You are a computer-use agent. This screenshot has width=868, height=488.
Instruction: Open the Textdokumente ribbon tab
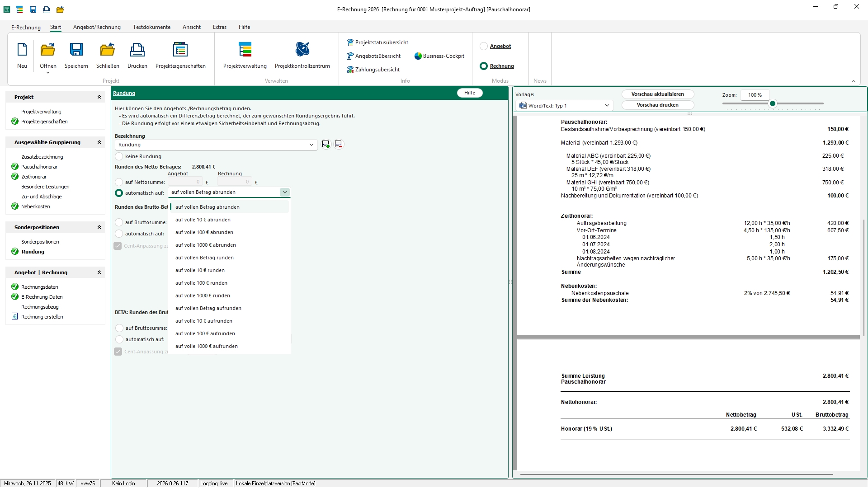151,27
